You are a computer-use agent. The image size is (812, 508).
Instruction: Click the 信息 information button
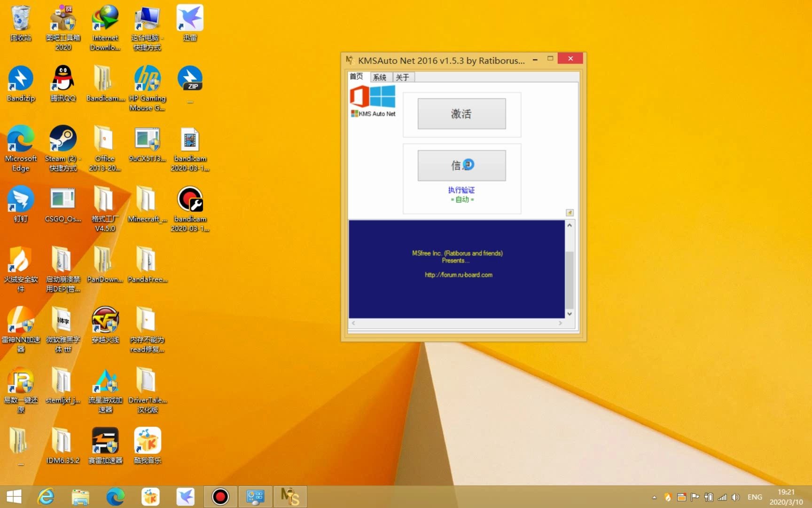[x=461, y=165]
